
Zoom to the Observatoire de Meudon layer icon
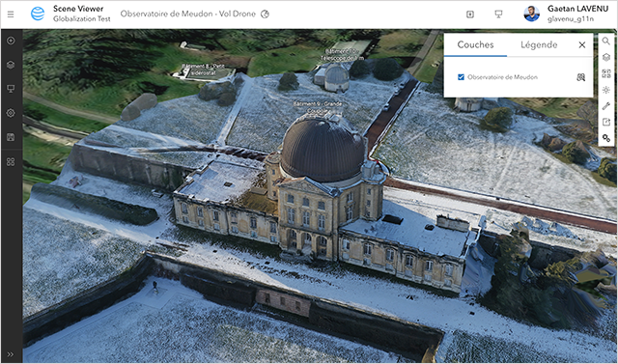pyautogui.click(x=580, y=77)
